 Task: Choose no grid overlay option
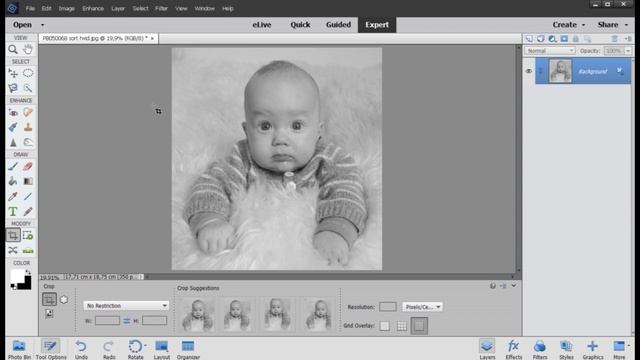tap(384, 326)
